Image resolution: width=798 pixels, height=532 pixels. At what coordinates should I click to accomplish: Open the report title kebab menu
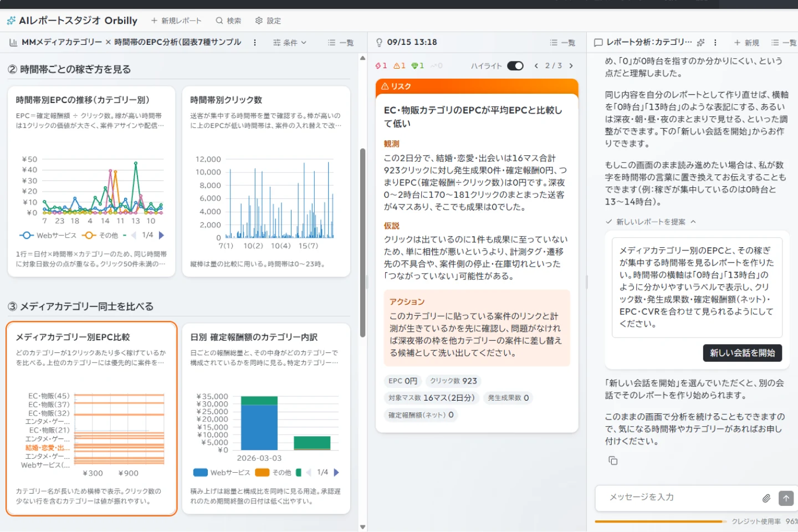tap(255, 42)
